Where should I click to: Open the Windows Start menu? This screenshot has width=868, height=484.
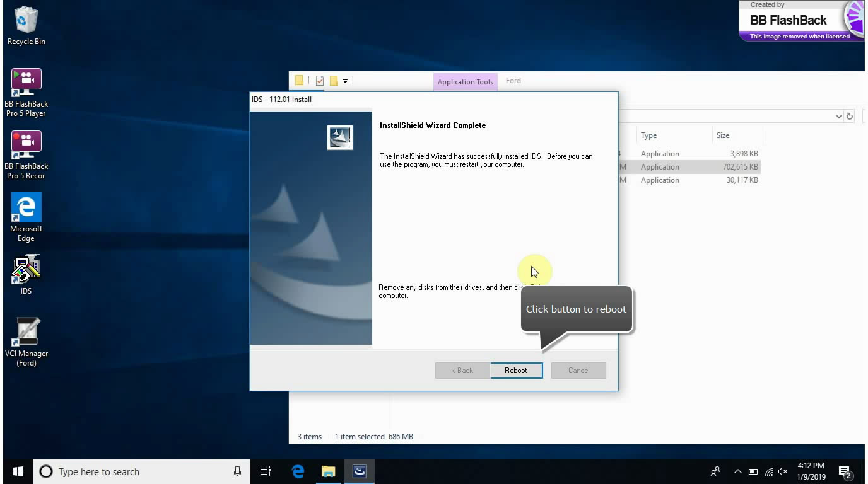click(18, 471)
